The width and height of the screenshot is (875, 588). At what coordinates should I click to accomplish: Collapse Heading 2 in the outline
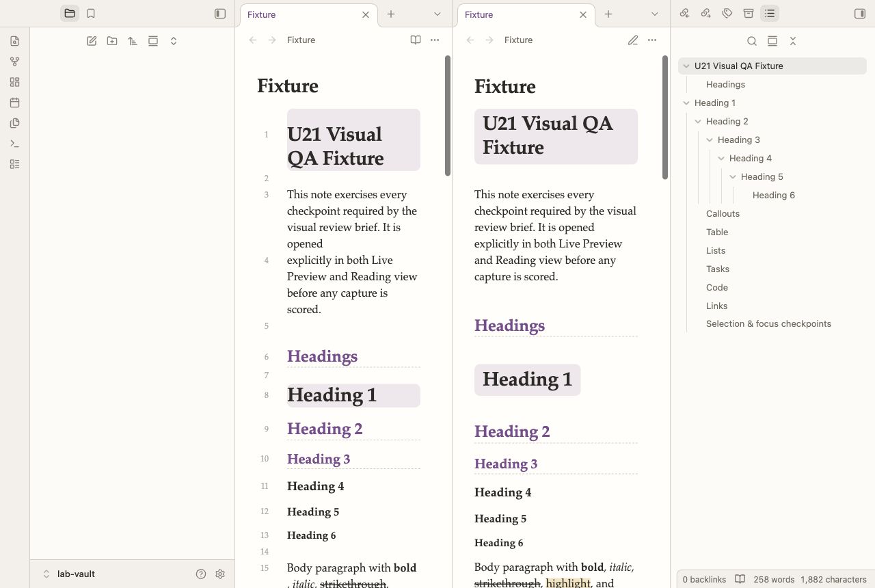click(698, 122)
